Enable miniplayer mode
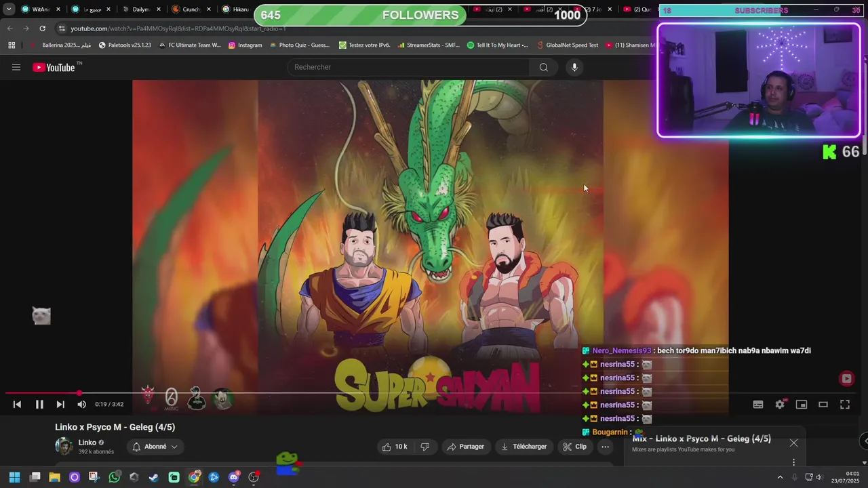The width and height of the screenshot is (868, 488). [x=802, y=405]
